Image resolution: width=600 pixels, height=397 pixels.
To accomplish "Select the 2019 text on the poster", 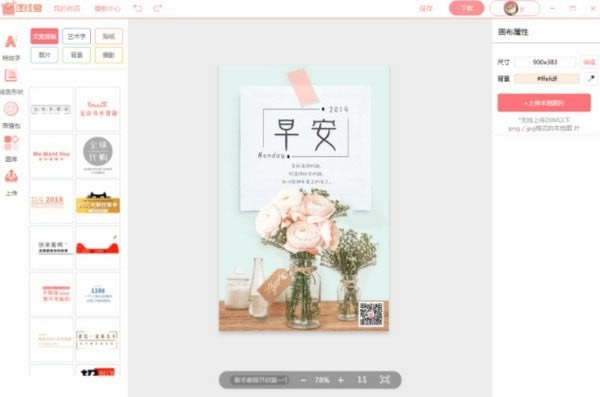I will coord(339,109).
